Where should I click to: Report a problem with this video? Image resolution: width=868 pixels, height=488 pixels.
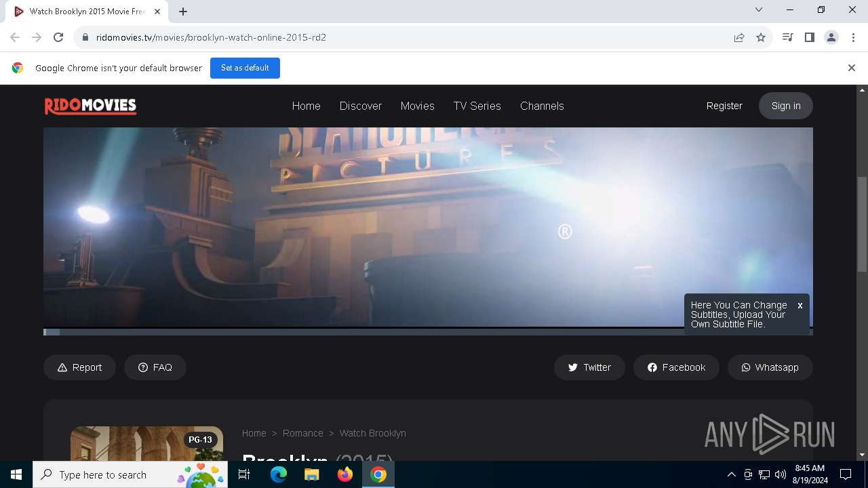click(79, 367)
